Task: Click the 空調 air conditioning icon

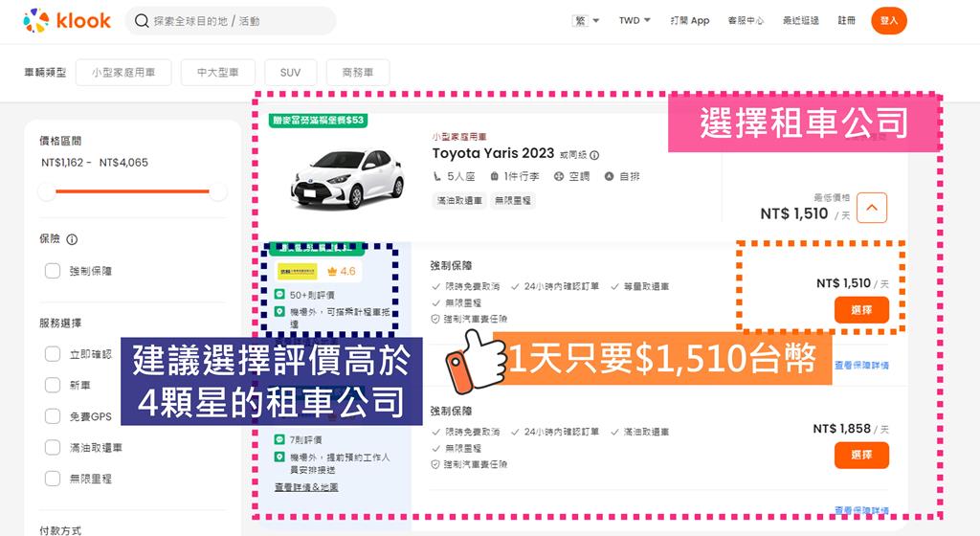Action: [559, 177]
